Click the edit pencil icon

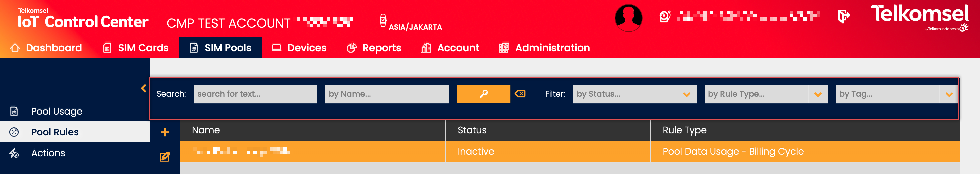click(x=165, y=157)
